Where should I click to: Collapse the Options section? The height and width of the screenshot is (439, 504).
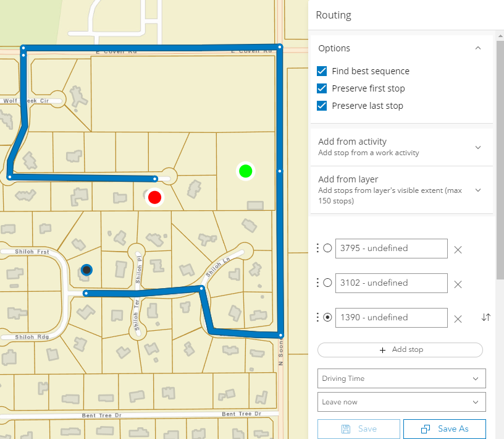click(477, 48)
